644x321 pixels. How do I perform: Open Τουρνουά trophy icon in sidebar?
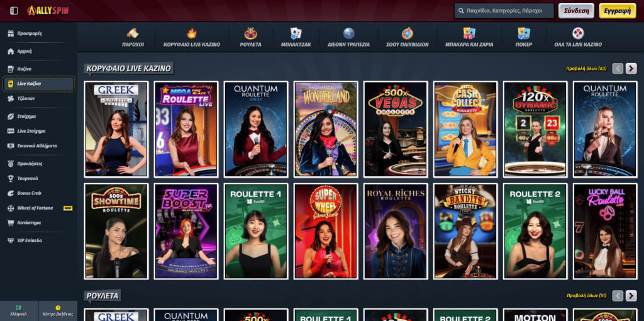(x=11, y=178)
